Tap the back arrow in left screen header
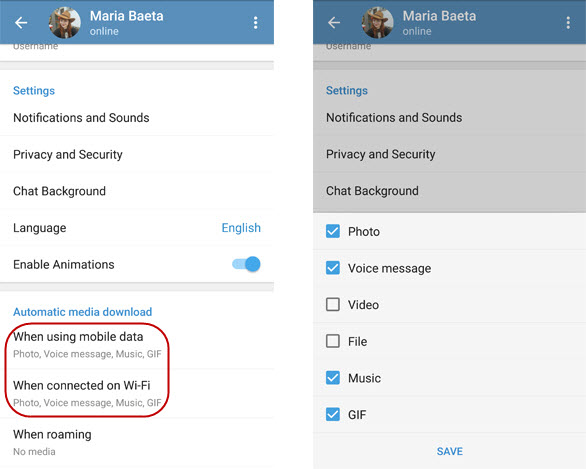 21,23
